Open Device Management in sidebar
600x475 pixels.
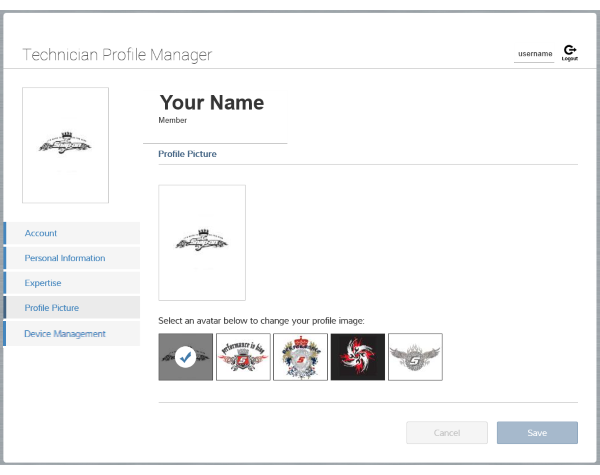(72, 333)
